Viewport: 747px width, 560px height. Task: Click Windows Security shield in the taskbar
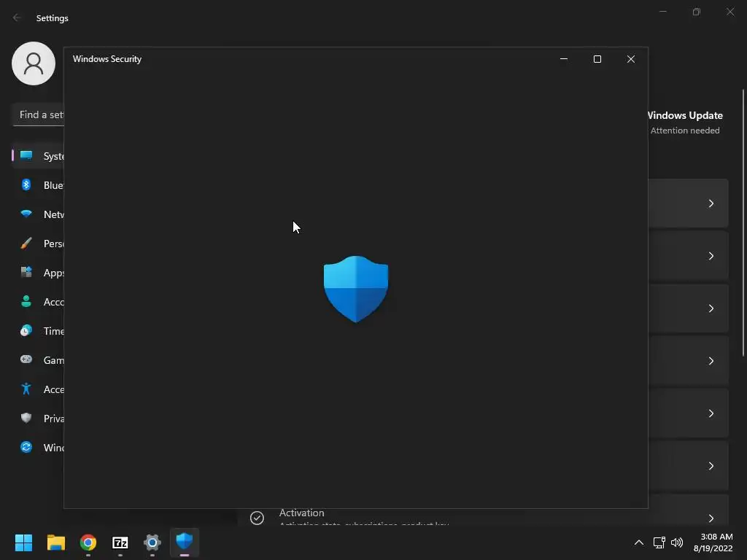(x=185, y=542)
